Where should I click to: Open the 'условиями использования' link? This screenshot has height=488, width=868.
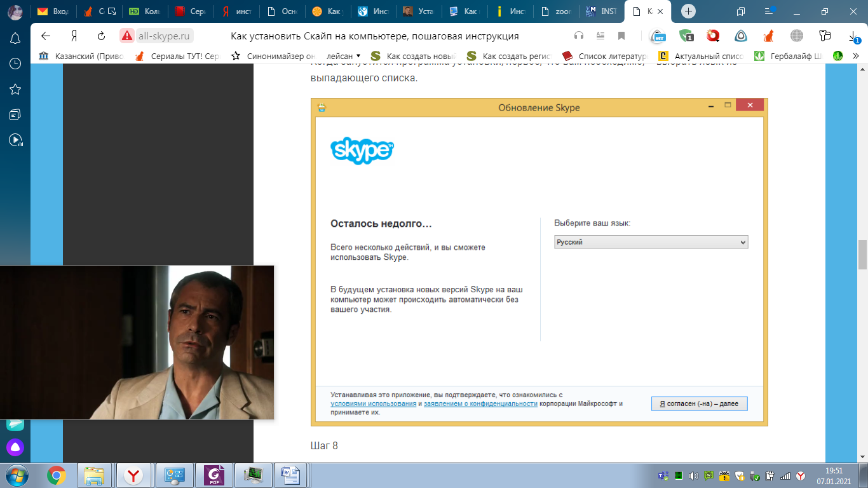(374, 403)
